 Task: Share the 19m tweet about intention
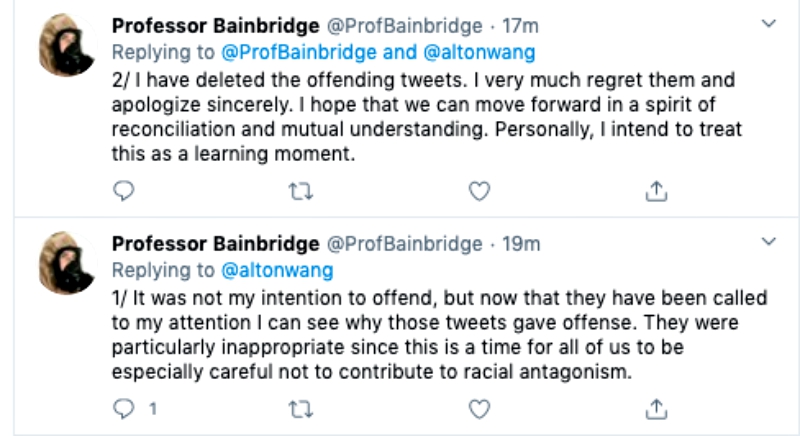click(657, 408)
